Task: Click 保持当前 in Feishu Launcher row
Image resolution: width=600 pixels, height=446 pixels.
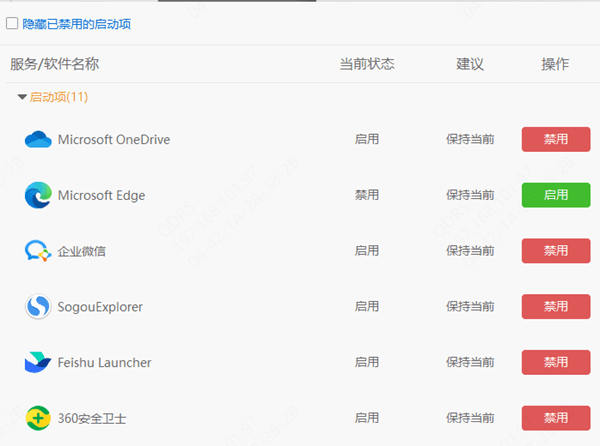Action: [x=470, y=362]
